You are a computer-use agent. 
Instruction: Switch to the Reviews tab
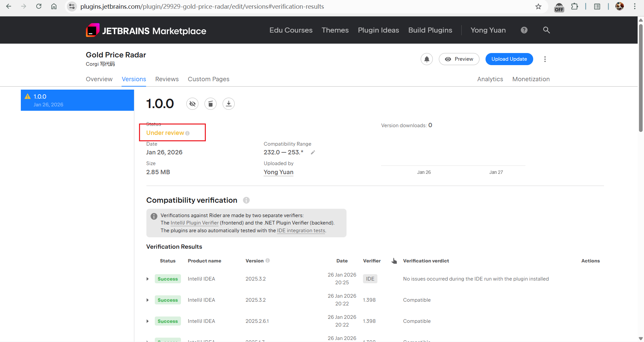167,79
